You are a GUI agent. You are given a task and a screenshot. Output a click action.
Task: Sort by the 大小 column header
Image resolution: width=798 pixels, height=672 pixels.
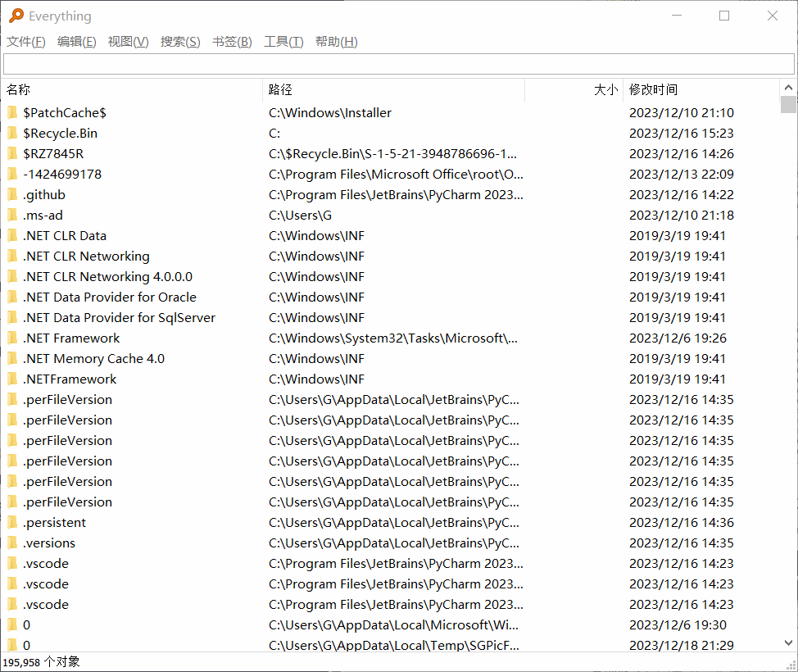click(574, 89)
